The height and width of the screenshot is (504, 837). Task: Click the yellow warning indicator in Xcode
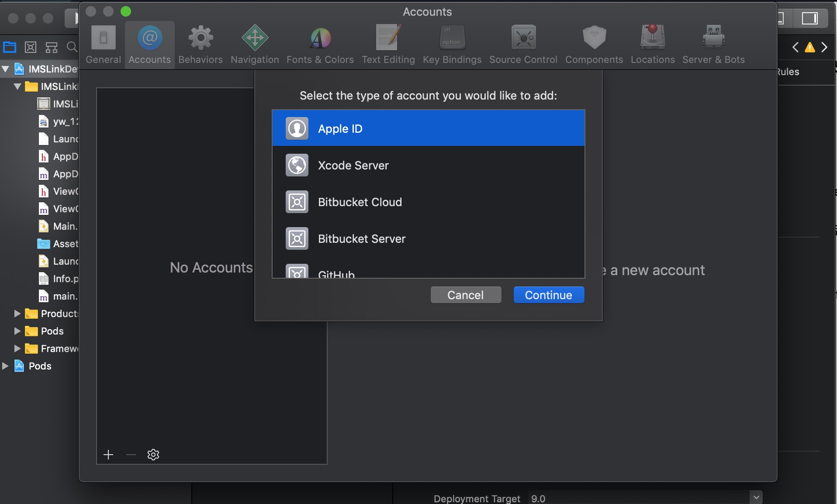[810, 47]
